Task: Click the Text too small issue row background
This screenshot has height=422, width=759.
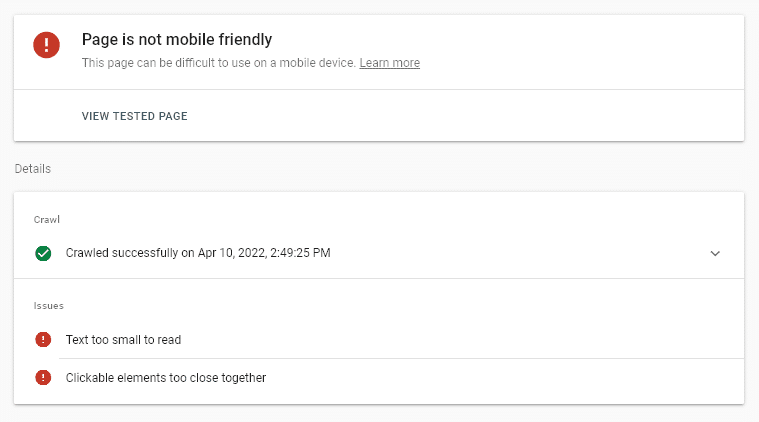Action: coord(379,340)
